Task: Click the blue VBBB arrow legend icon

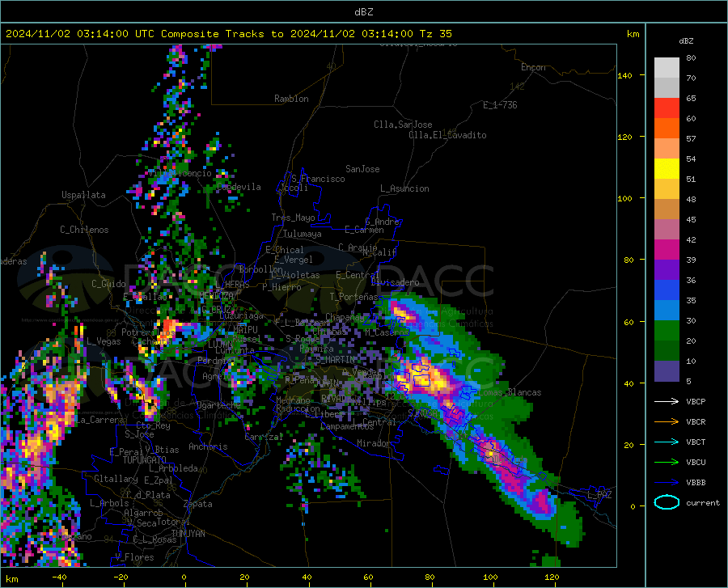Action: [x=667, y=483]
